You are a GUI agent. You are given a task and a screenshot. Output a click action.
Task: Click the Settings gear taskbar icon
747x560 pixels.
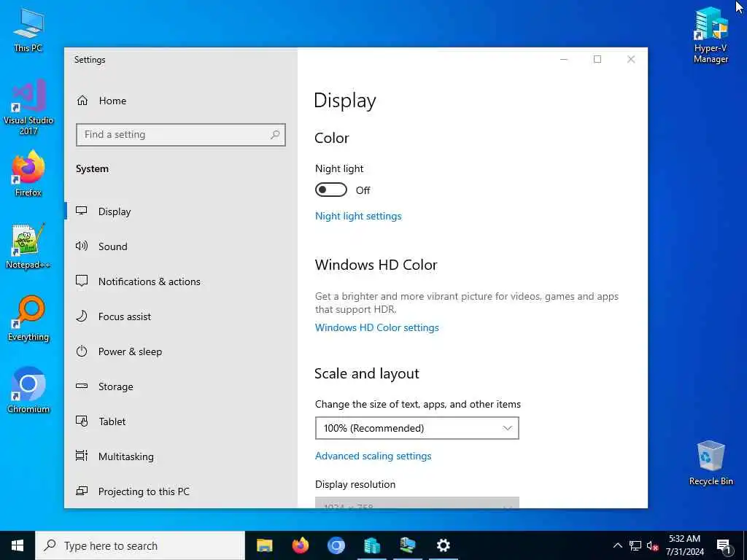[443, 545]
